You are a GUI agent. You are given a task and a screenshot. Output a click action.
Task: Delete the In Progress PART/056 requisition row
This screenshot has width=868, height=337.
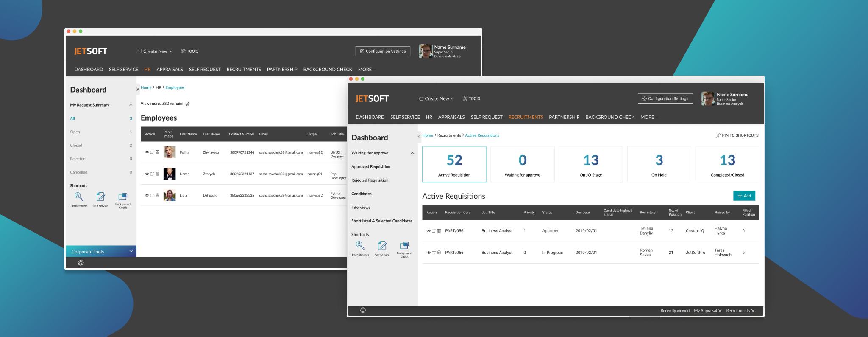click(x=439, y=253)
